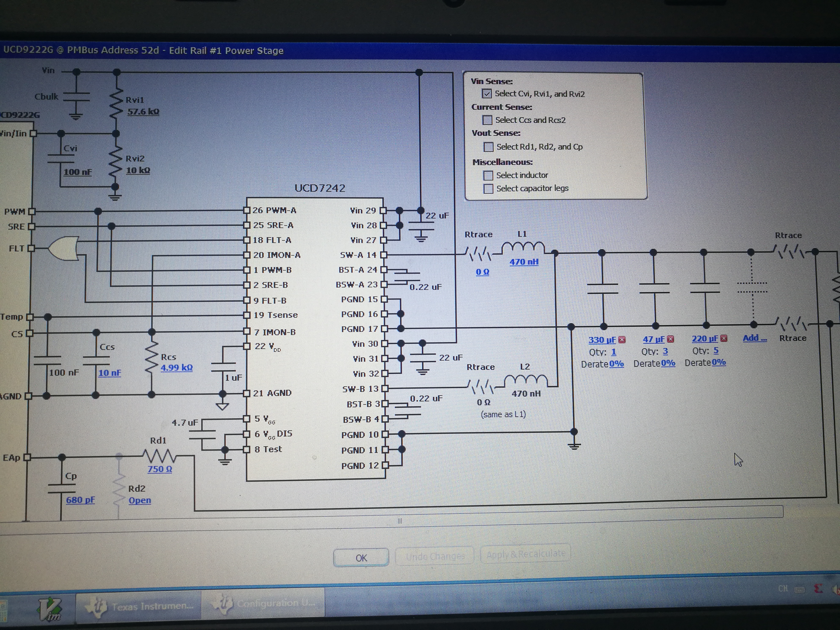The width and height of the screenshot is (840, 630).
Task: Enable Select Ccs and Rcs2 checkbox
Action: 487,120
